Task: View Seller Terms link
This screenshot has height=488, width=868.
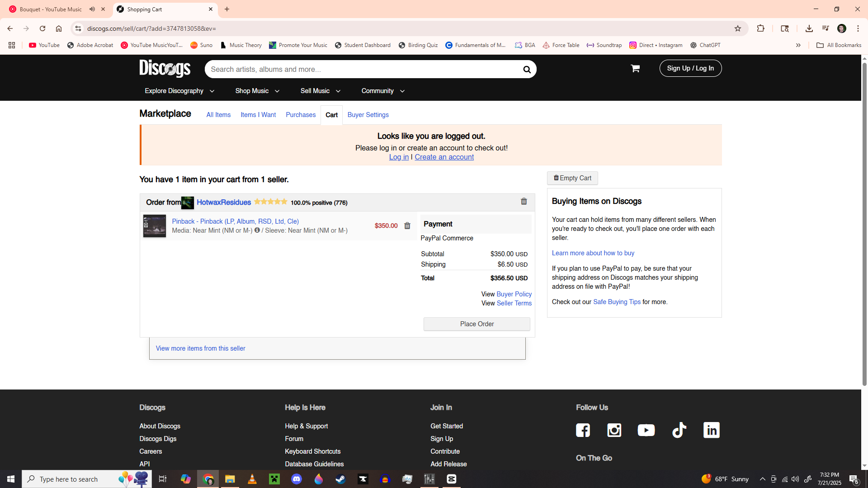Action: (x=514, y=303)
